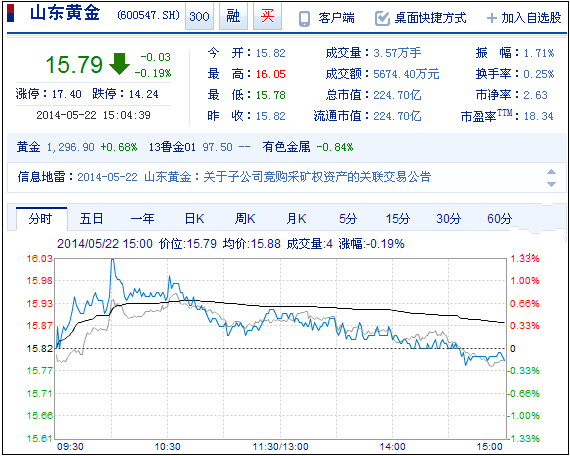Open the 黄金 gold quote link

pyautogui.click(x=28, y=147)
